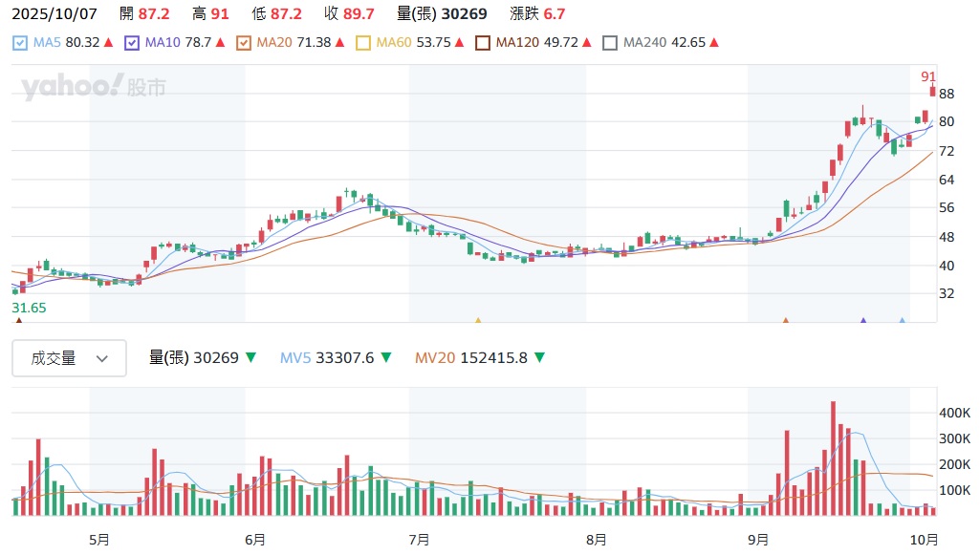Click the green down arrow next to MV20

(539, 358)
